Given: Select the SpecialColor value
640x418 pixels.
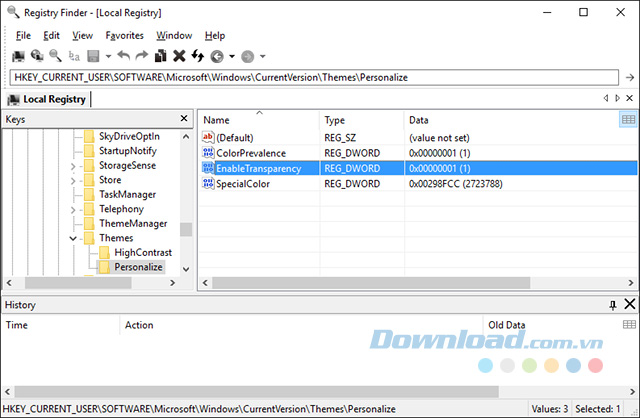Looking at the screenshot, I should click(243, 184).
